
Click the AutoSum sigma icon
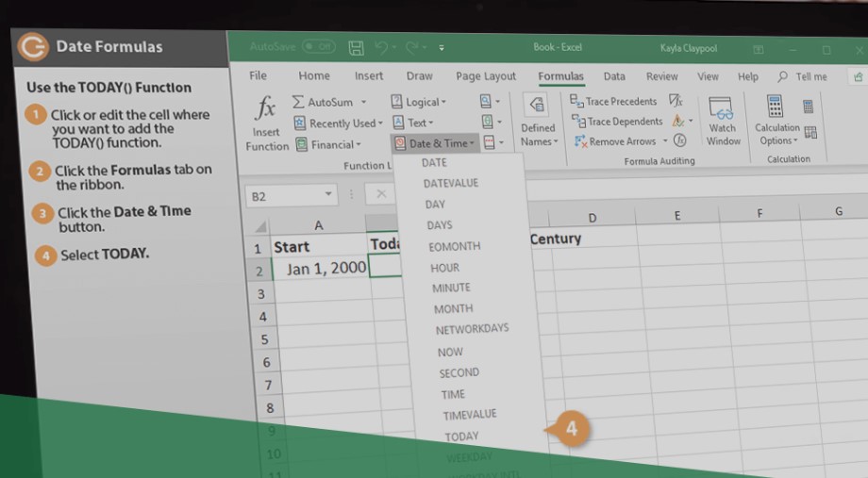point(298,102)
